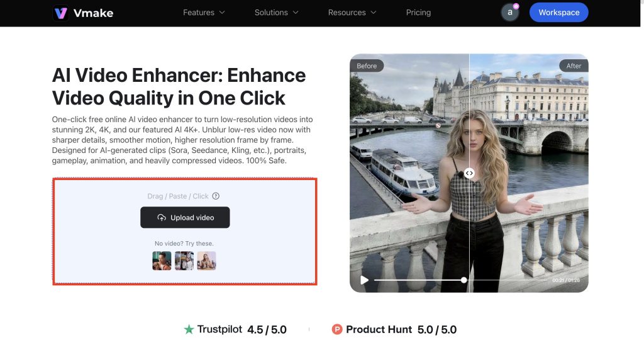The width and height of the screenshot is (644, 340).
Task: Click the Vmake logo icon
Action: coord(61,13)
